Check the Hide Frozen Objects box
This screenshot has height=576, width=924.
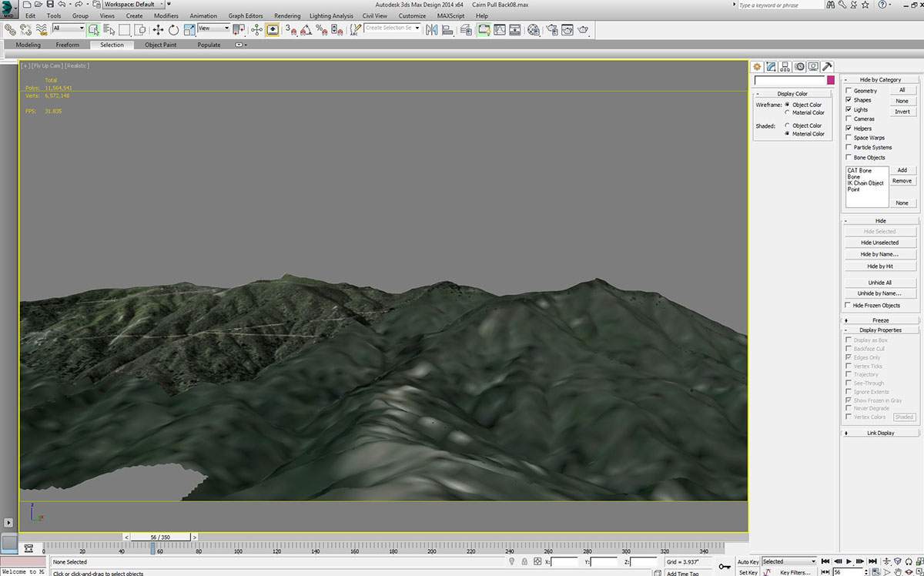point(849,306)
